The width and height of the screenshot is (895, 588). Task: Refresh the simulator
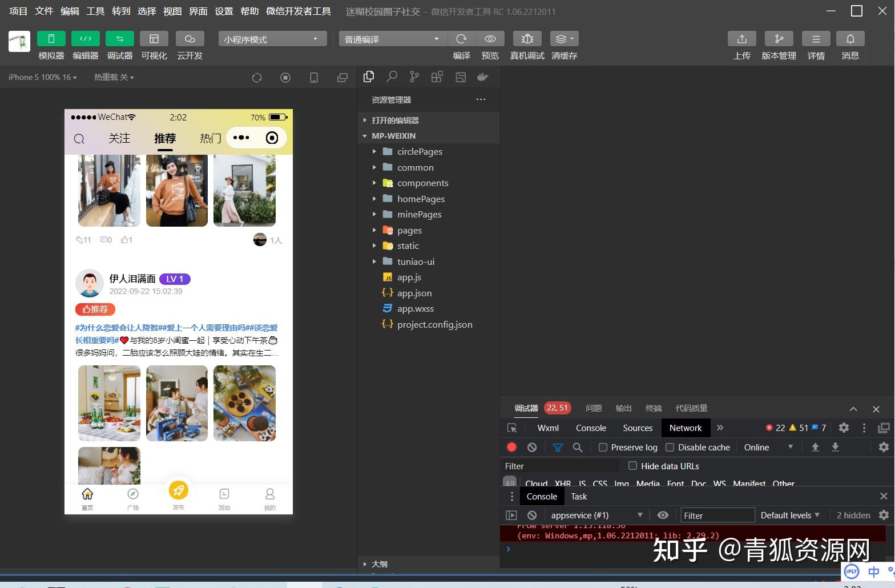coord(257,78)
